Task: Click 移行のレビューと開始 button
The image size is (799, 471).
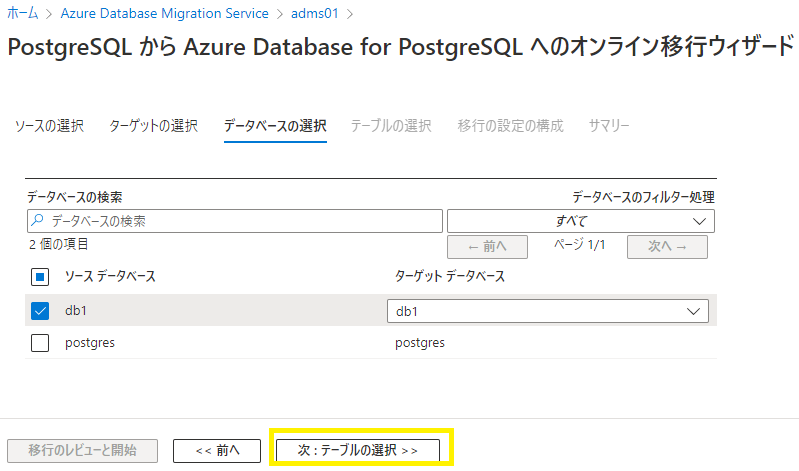Action: click(83, 451)
